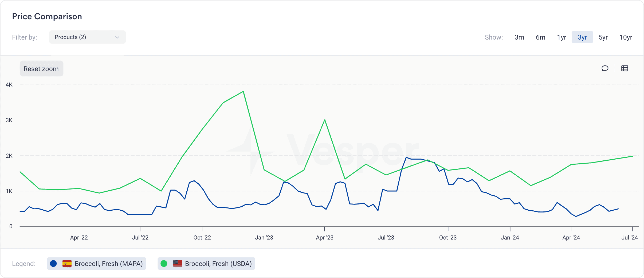Click the blue MAPA color dot
Viewport: 644px width, 278px height.
(x=53, y=264)
